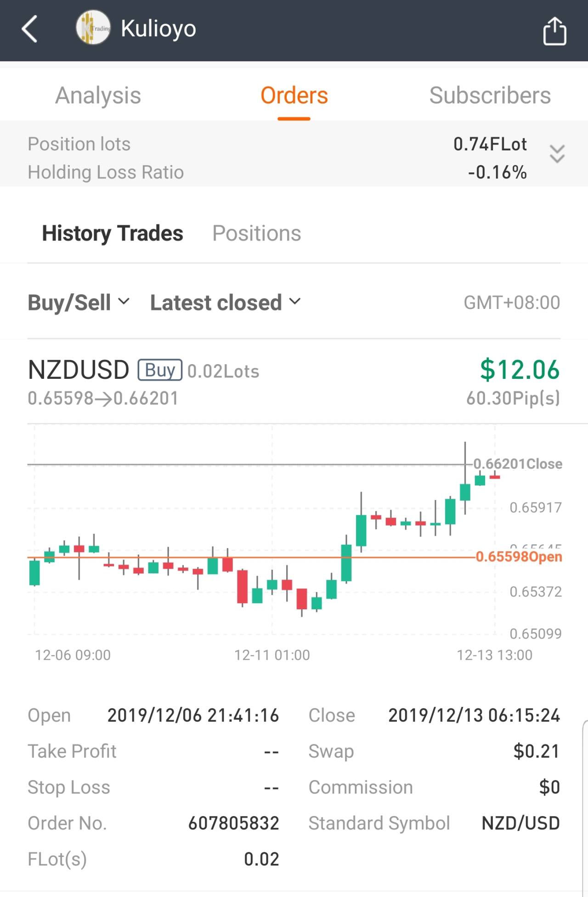This screenshot has height=897, width=588.
Task: Tap the NZDUSD trade title
Action: pos(79,370)
